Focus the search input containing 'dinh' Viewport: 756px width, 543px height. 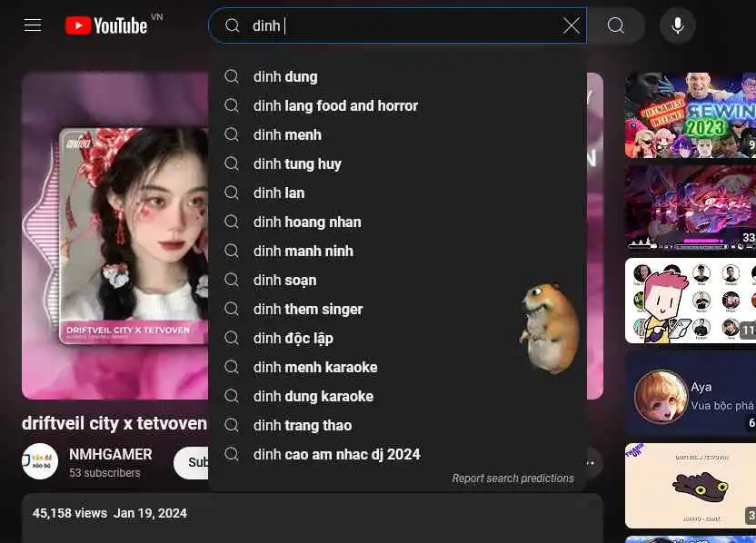click(405, 25)
